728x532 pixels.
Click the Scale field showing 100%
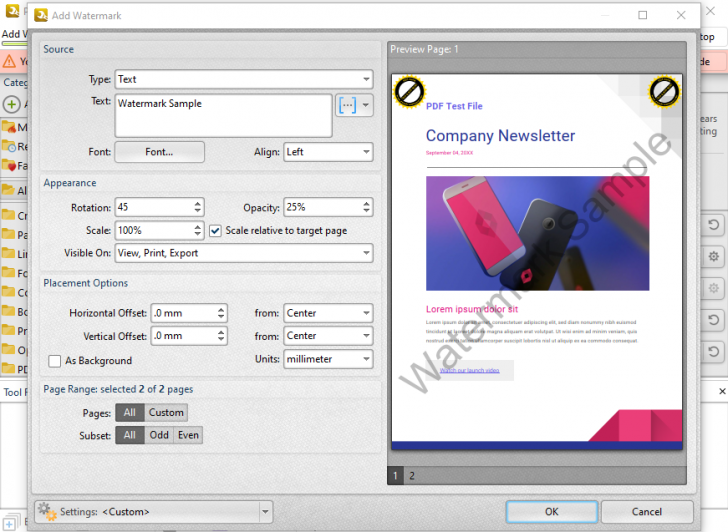(x=153, y=230)
